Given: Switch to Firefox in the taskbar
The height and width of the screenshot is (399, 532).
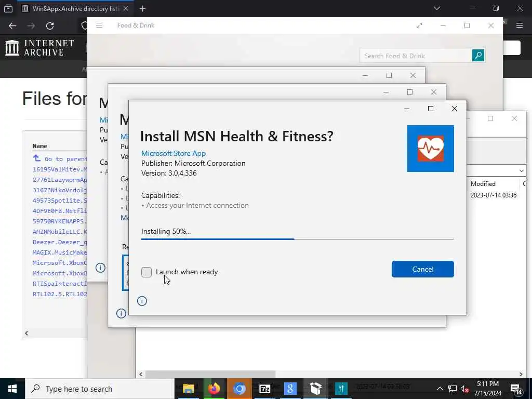Looking at the screenshot, I should pos(214,389).
